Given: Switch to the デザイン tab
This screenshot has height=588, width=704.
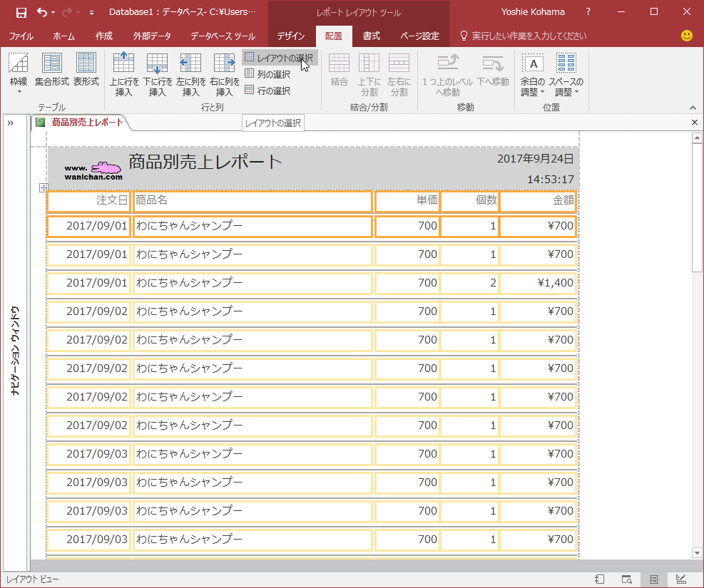Looking at the screenshot, I should pos(291,36).
